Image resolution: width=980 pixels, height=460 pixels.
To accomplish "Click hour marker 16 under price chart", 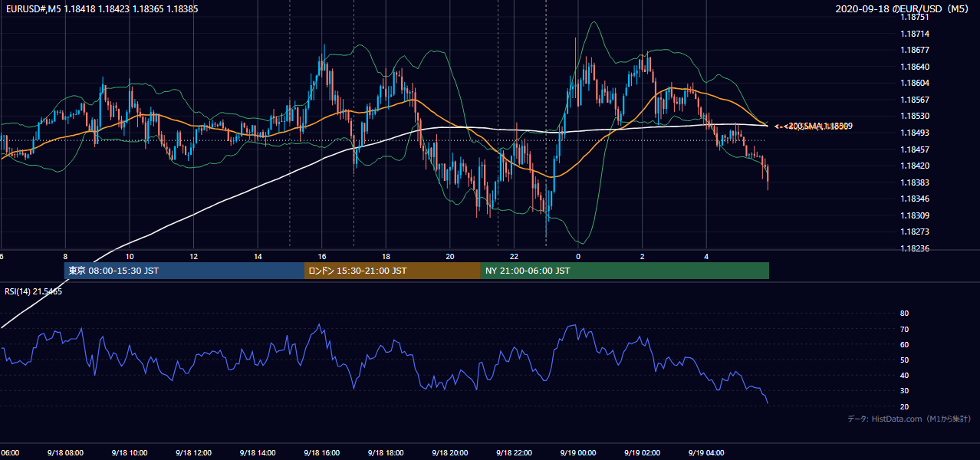I will pos(322,257).
